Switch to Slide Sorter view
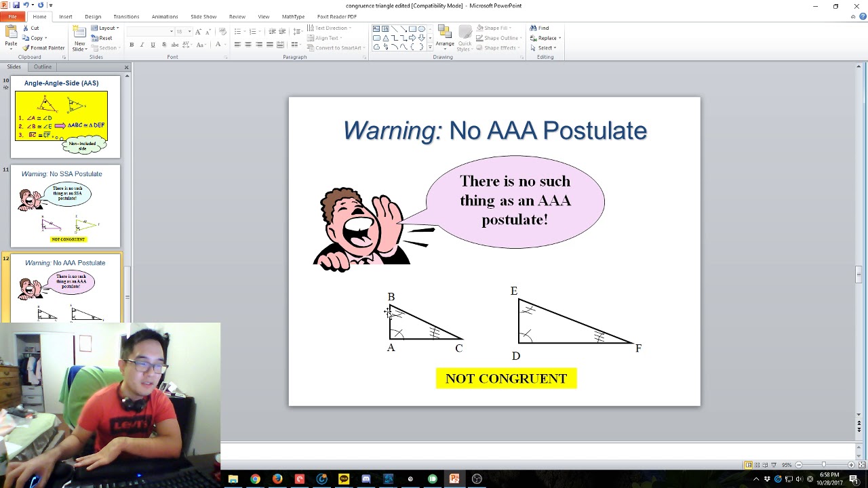 tap(757, 465)
